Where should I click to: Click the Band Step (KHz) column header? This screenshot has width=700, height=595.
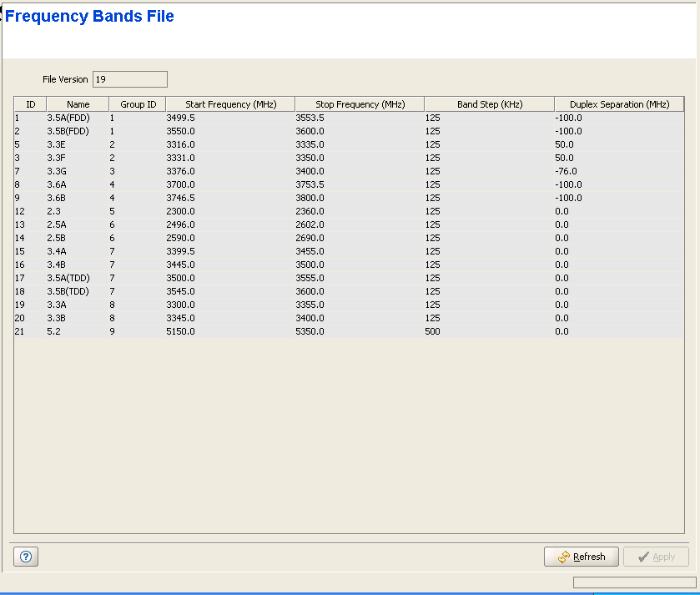[x=489, y=104]
